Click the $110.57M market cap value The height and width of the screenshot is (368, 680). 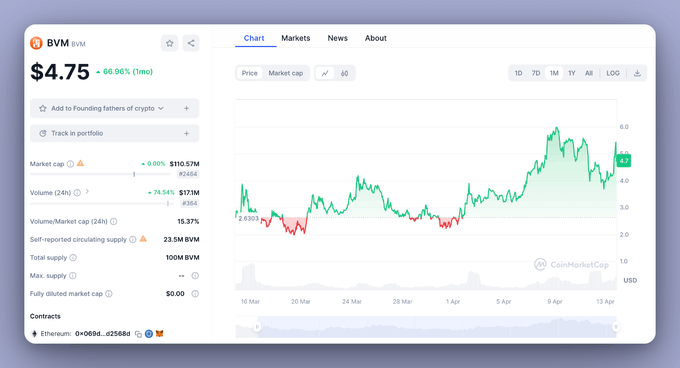point(184,164)
